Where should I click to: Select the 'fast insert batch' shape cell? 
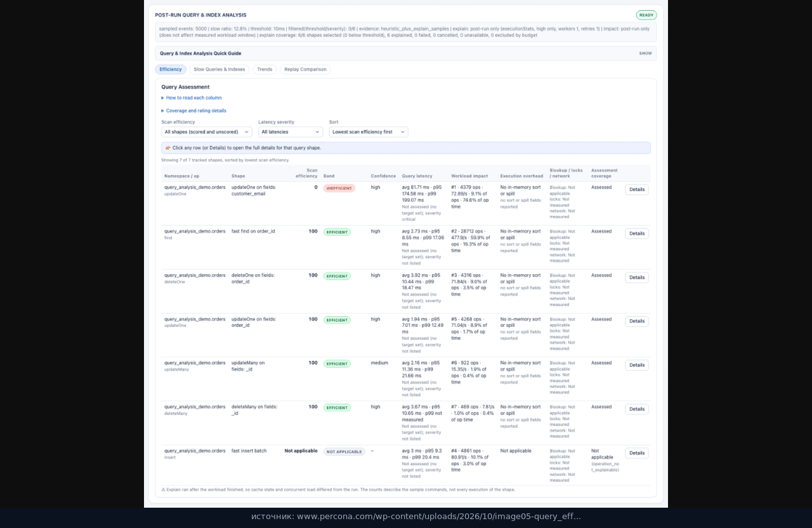pos(249,451)
